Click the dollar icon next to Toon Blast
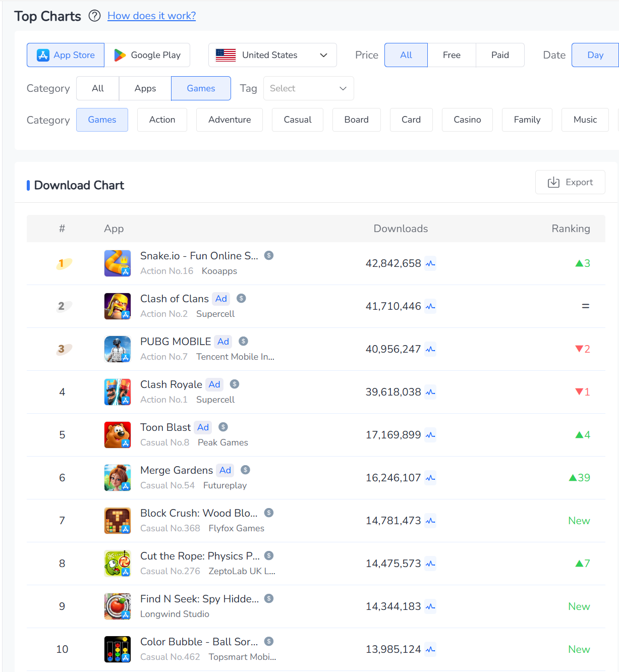The width and height of the screenshot is (619, 672). point(223,427)
